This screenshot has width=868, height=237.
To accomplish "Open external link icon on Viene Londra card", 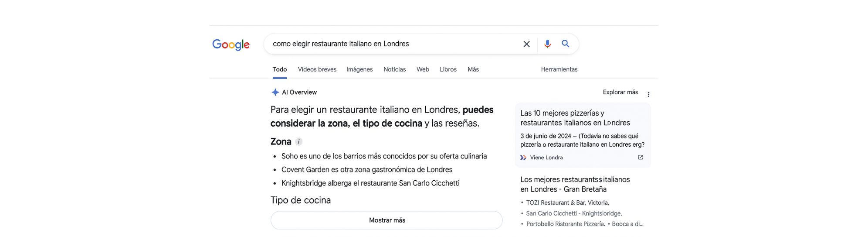I will click(x=641, y=157).
